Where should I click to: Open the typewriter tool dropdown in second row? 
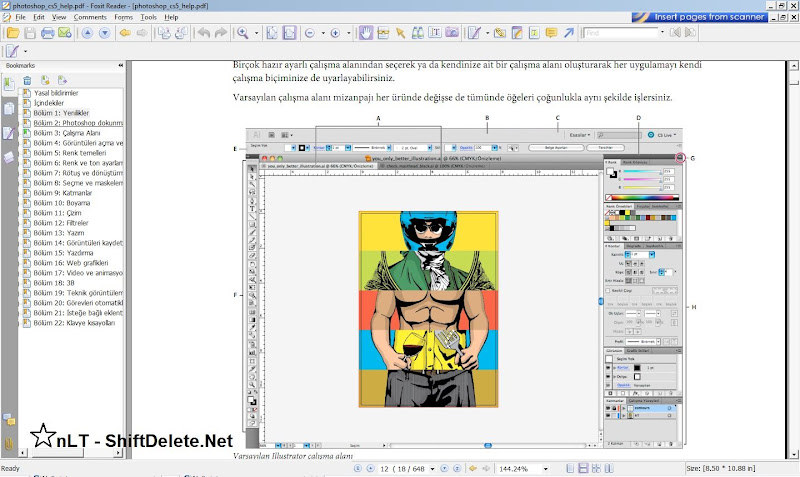click(x=26, y=52)
